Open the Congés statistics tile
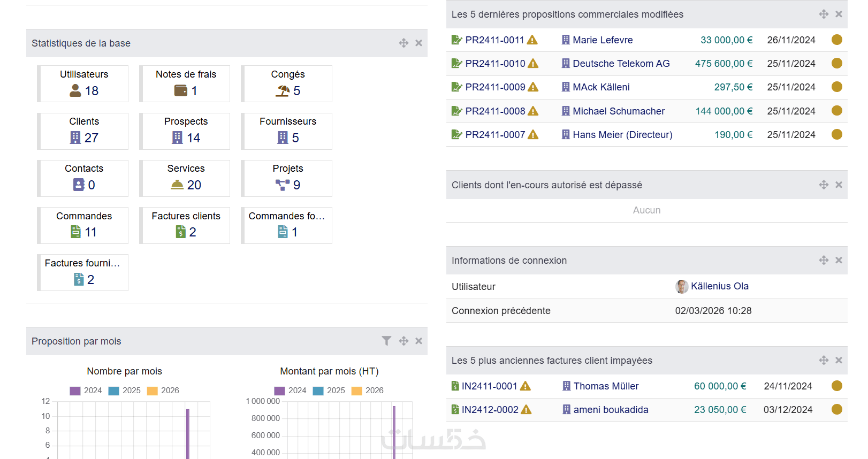 tap(287, 83)
